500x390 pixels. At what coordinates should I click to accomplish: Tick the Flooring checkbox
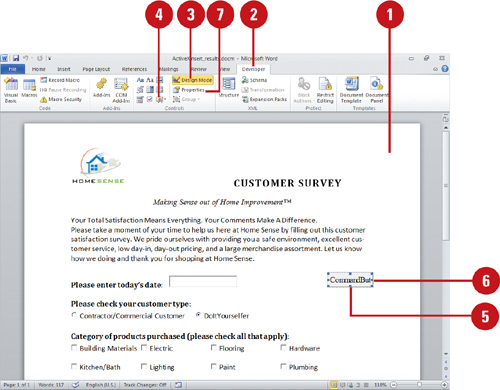(x=214, y=348)
